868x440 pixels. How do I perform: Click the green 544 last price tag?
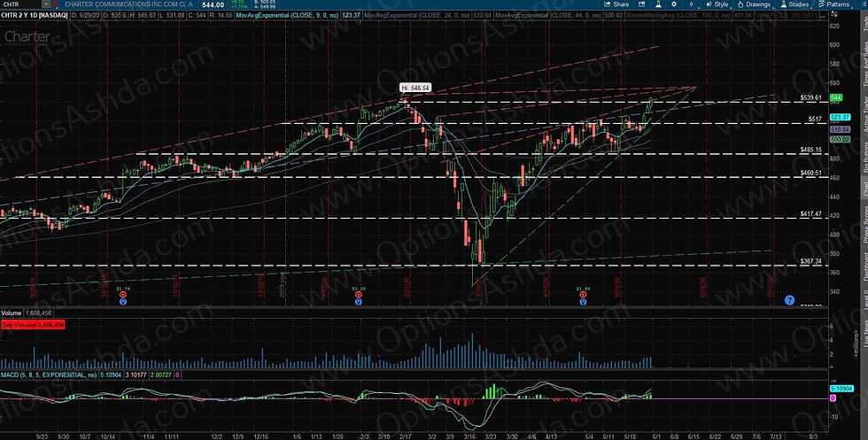(836, 97)
